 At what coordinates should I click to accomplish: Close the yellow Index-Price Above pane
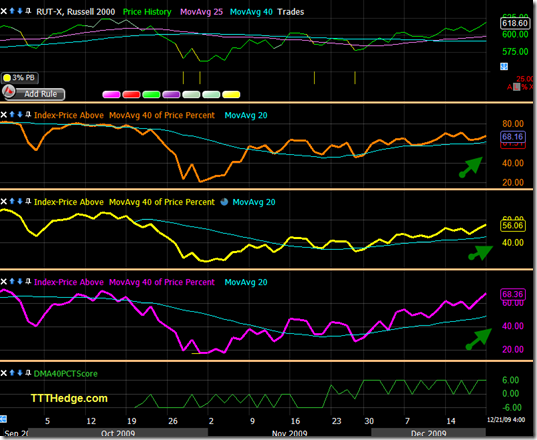[3, 202]
